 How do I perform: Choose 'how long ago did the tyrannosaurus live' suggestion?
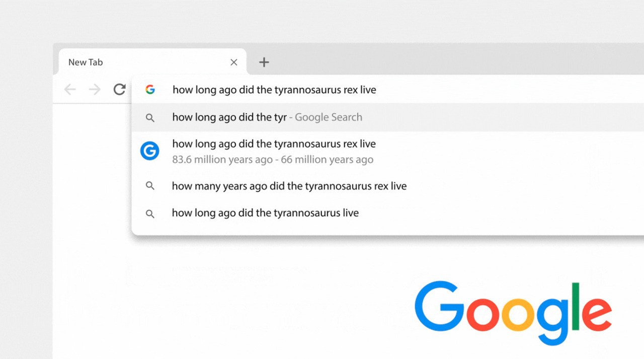pos(265,213)
